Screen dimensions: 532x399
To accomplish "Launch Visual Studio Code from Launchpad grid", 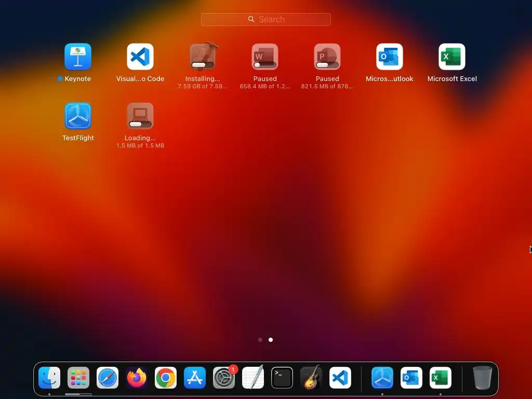I will pos(140,56).
